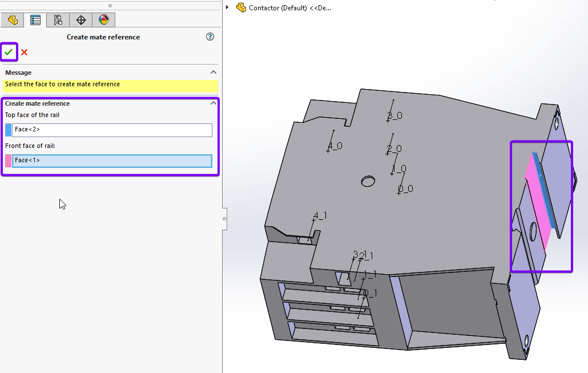Select the Top face of rail Face<2> field

click(112, 130)
